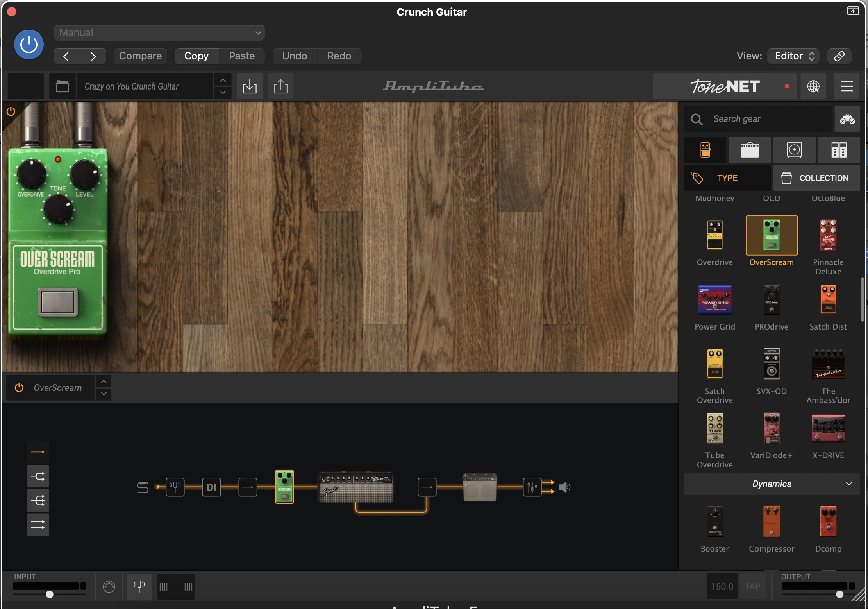Open the hamburger main menu
Viewport: 868px width, 609px height.
click(x=847, y=86)
